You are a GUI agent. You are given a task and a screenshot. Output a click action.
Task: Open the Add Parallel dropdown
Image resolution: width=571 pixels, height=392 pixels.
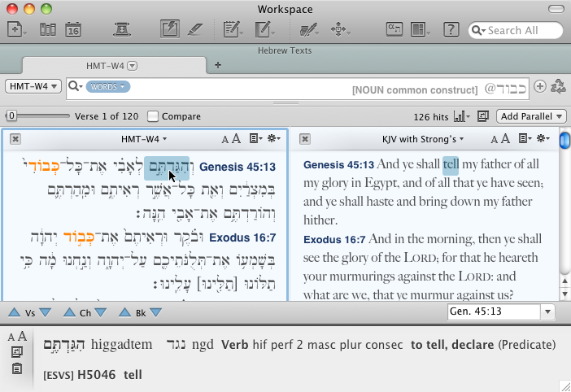click(x=532, y=116)
